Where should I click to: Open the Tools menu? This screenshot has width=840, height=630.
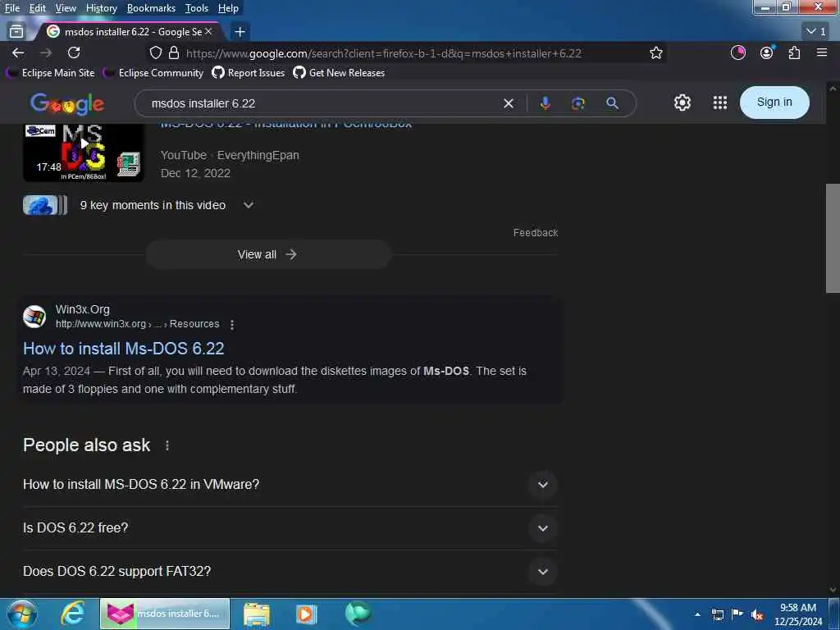197,8
